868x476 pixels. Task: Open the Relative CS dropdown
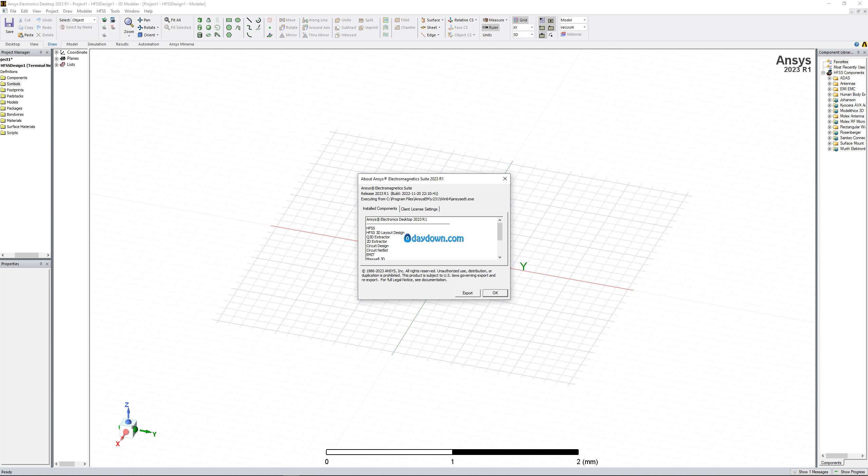[463, 20]
